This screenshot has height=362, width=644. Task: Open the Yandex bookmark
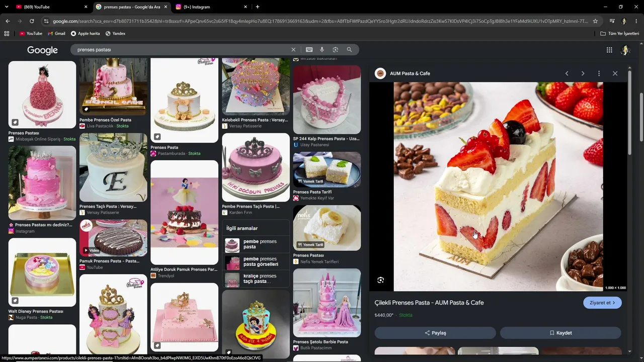tap(115, 34)
